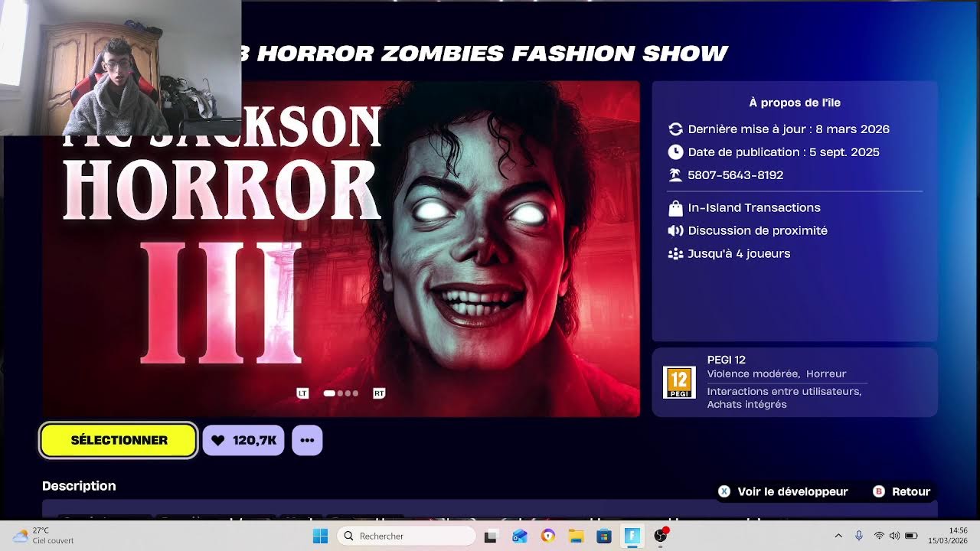Click the Jusqu'à 4 joueurs text

[739, 253]
